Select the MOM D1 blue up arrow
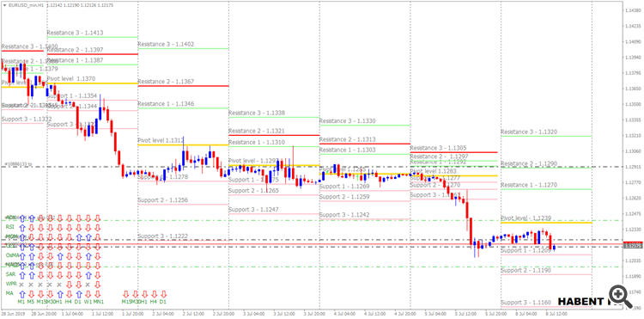This screenshot has height=319, width=644. point(79,237)
